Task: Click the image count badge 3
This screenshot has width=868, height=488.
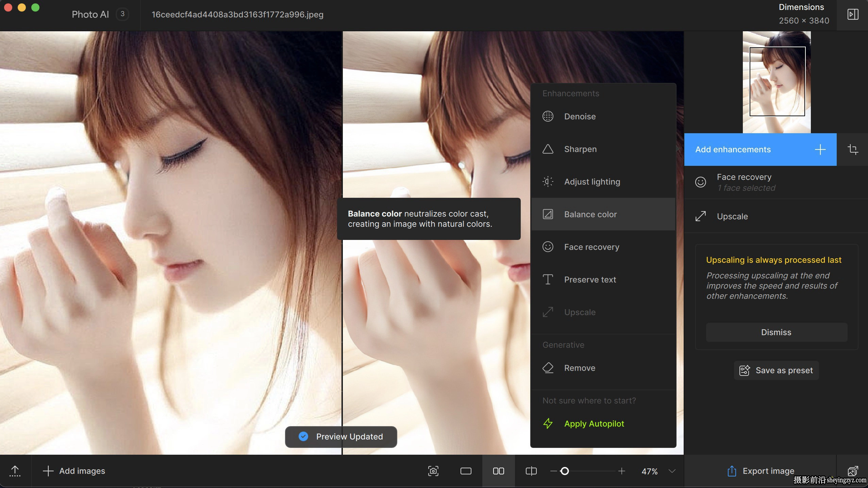Action: (122, 14)
